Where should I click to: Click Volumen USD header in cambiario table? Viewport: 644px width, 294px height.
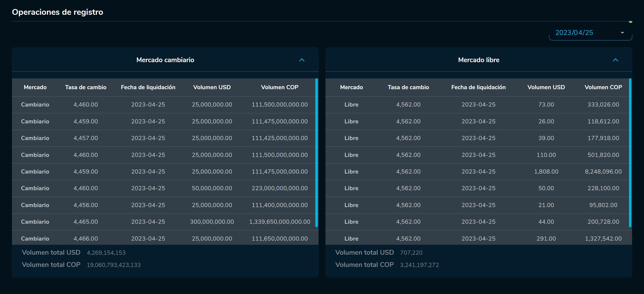(212, 87)
